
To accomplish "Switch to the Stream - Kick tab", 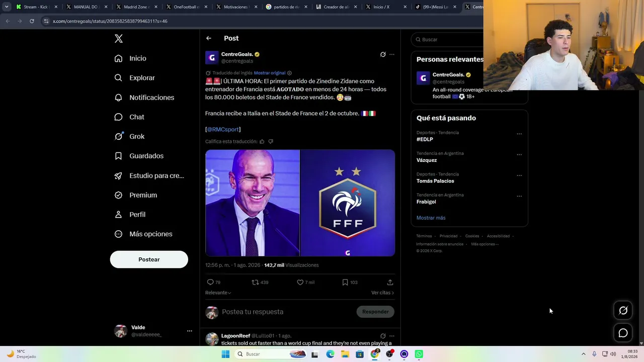I will (37, 7).
